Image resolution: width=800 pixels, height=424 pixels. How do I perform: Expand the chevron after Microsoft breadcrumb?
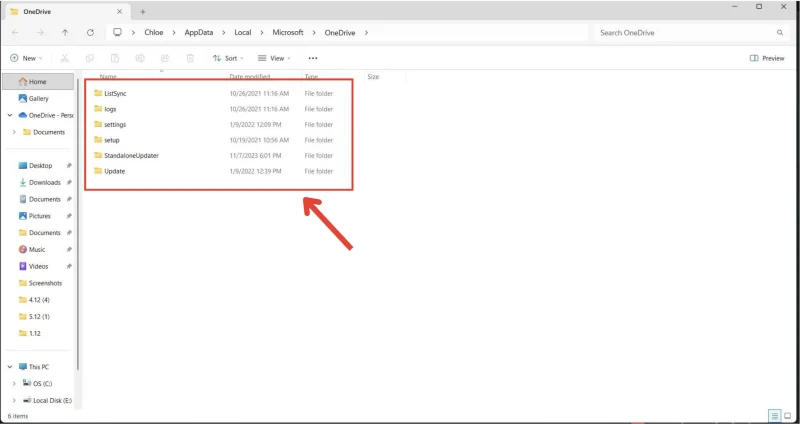click(x=314, y=32)
